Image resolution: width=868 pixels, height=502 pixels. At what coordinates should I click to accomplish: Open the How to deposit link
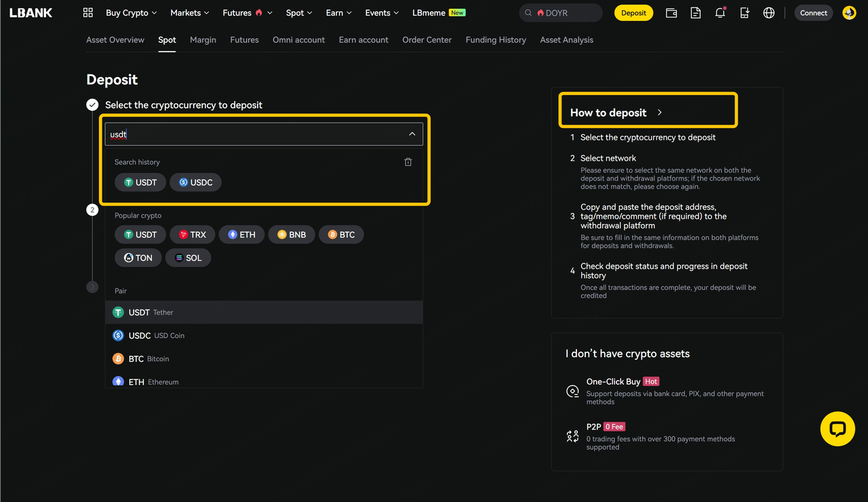coord(616,113)
